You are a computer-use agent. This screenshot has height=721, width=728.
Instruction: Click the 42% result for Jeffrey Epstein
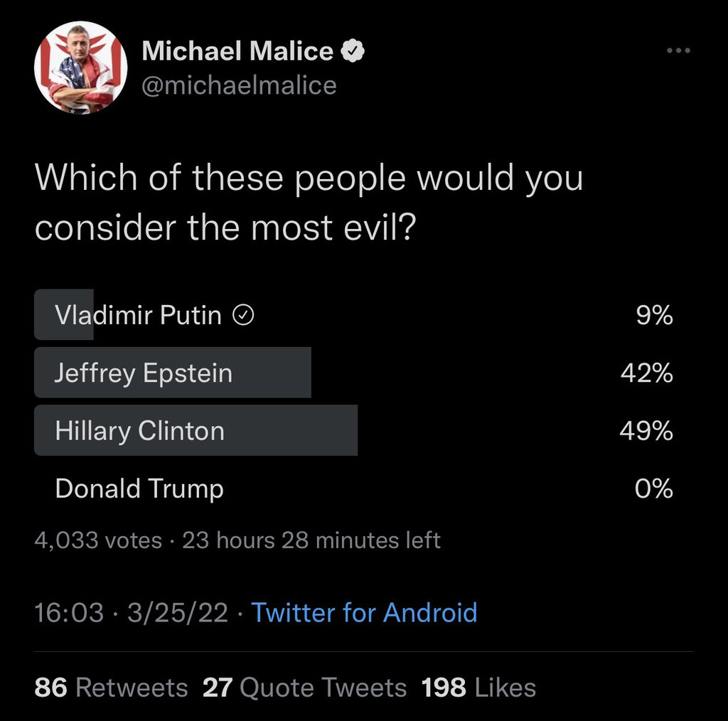(646, 373)
